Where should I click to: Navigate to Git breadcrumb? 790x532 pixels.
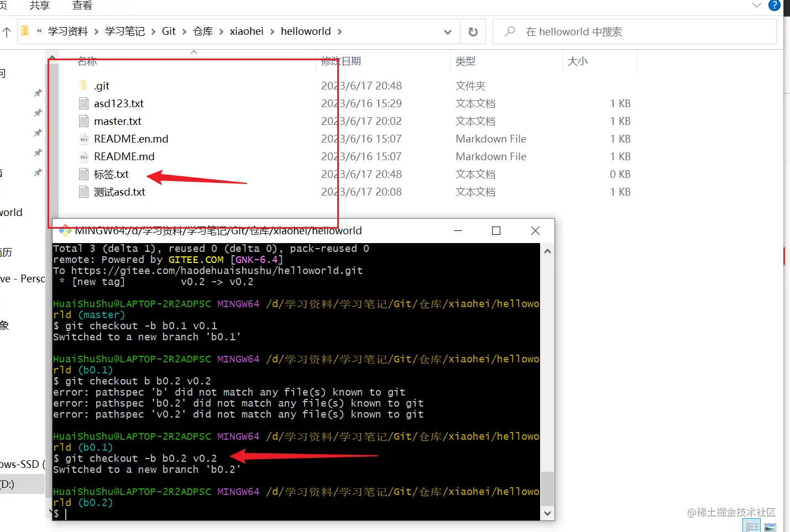pos(169,31)
